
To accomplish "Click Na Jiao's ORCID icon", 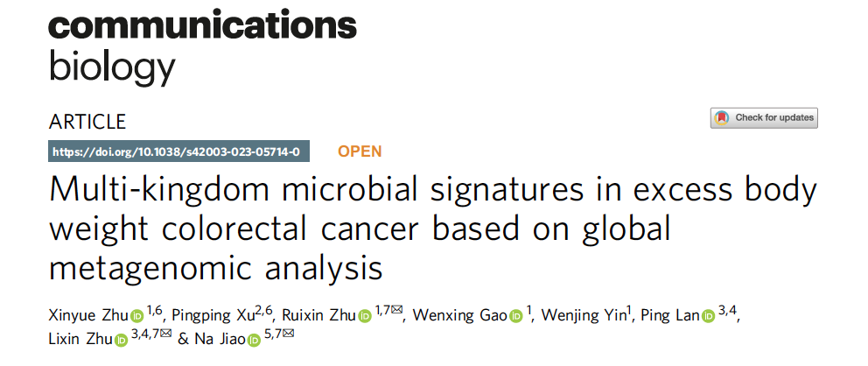I will [254, 340].
